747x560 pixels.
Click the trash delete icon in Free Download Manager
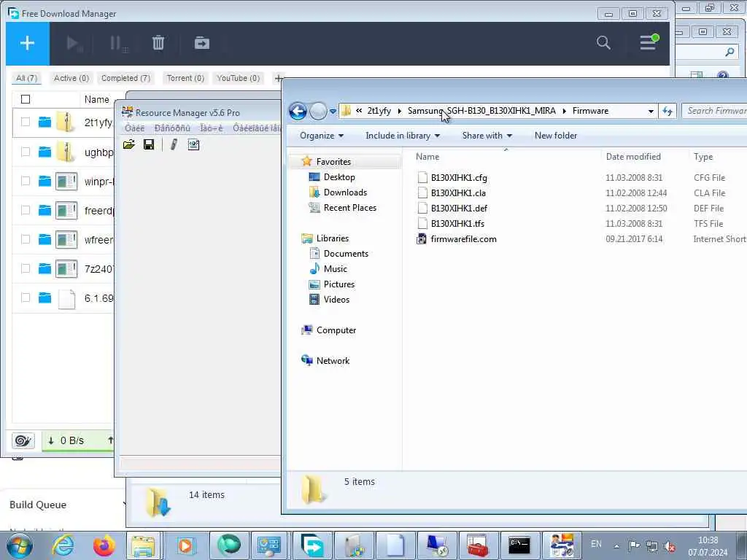158,43
